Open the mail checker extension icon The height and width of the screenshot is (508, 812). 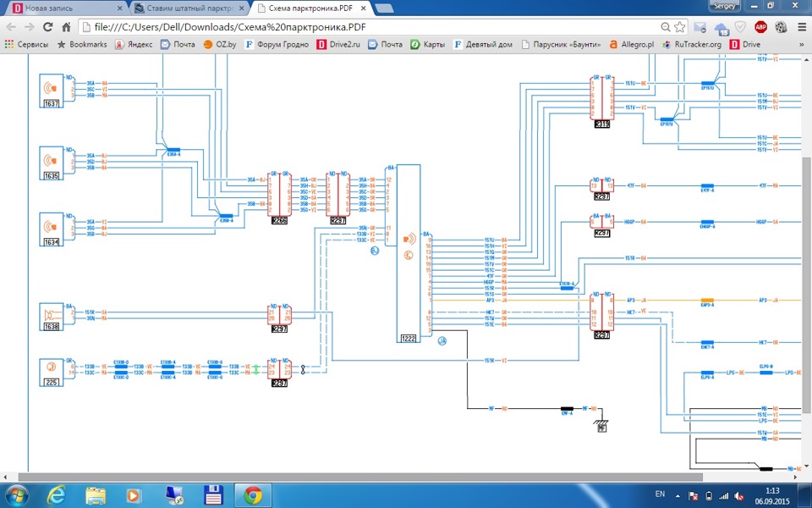pyautogui.click(x=700, y=27)
